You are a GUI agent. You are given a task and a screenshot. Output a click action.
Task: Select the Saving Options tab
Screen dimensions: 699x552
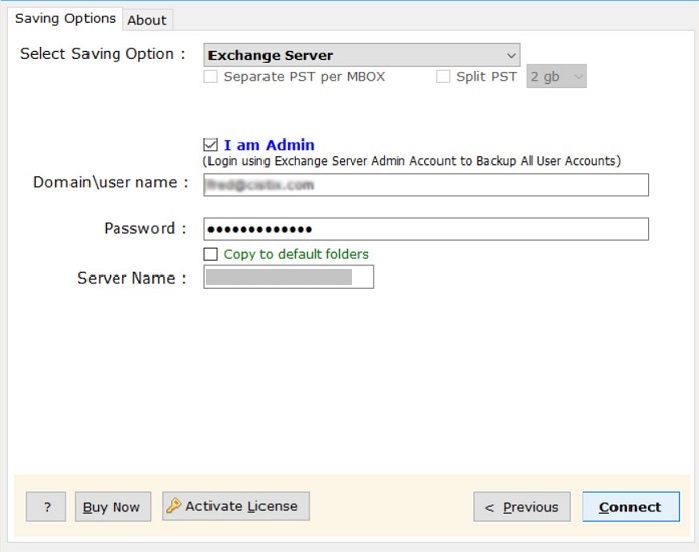point(65,19)
